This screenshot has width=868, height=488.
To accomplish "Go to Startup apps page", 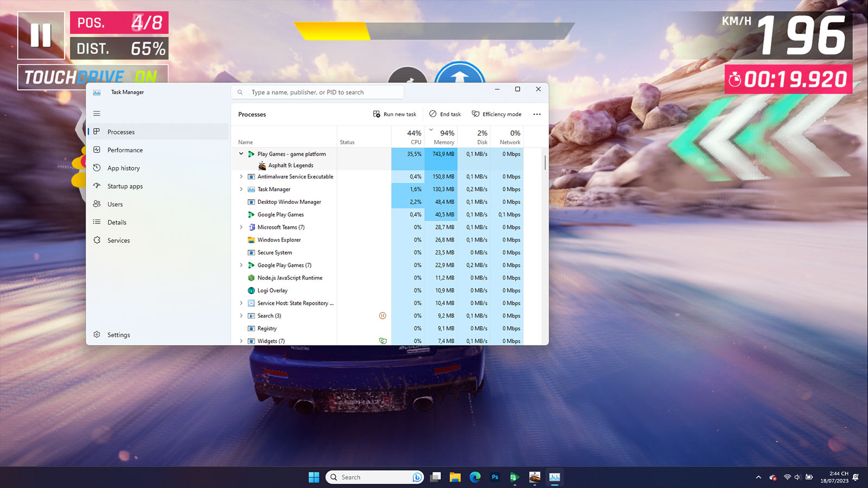I will (158, 186).
